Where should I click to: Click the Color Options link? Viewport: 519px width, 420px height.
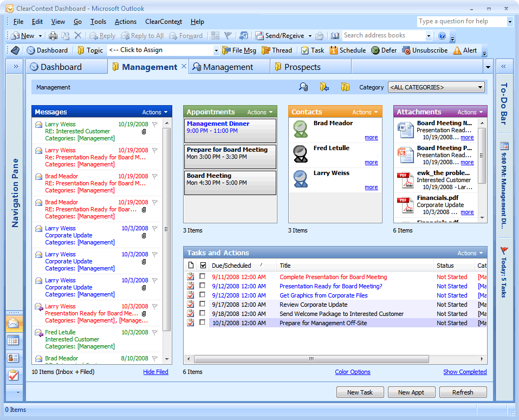[x=353, y=372]
